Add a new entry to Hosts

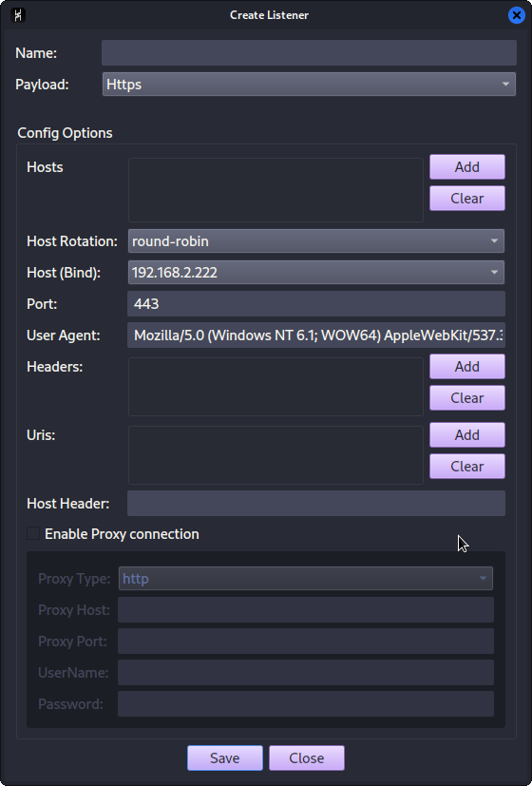(x=466, y=167)
